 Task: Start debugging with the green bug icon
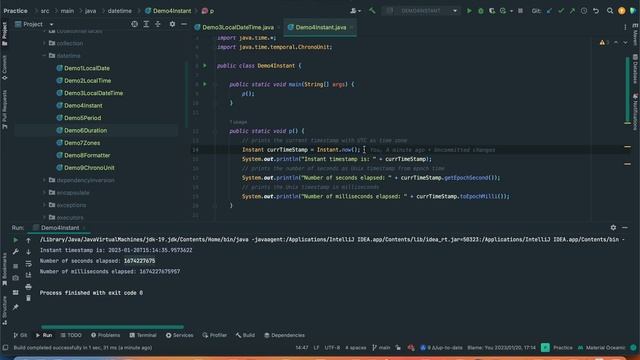(x=480, y=11)
